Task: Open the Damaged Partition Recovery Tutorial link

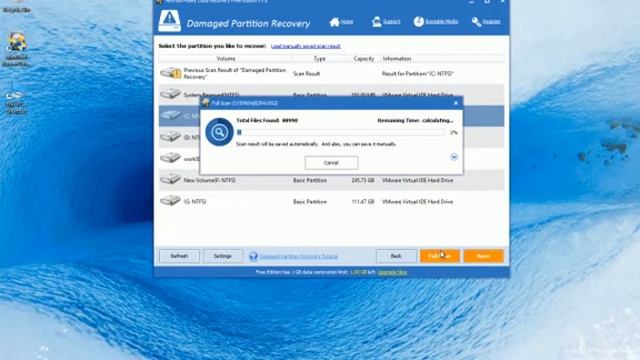Action: pyautogui.click(x=299, y=256)
